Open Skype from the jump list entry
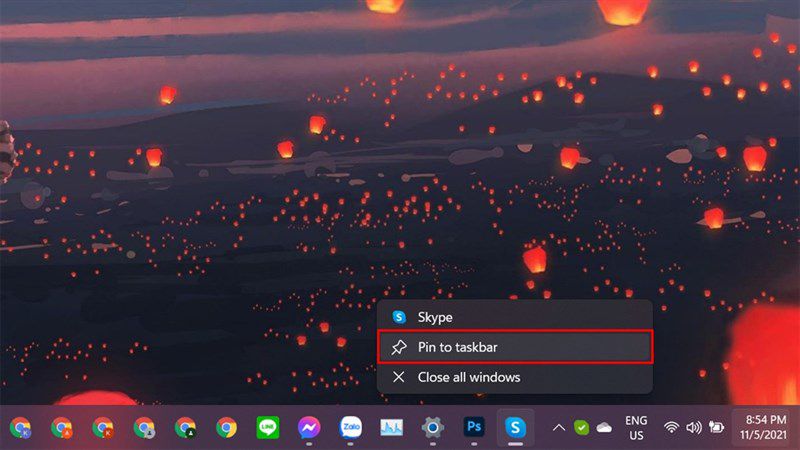 [x=515, y=317]
